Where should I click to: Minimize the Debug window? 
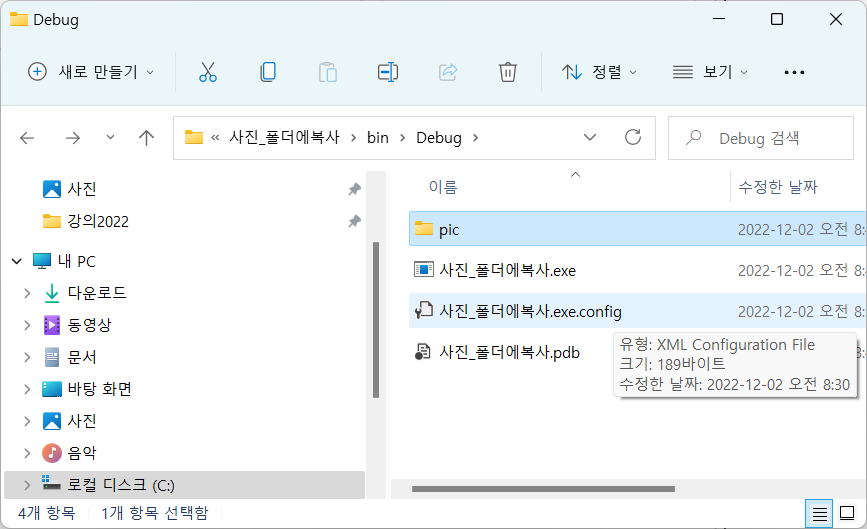(x=719, y=19)
